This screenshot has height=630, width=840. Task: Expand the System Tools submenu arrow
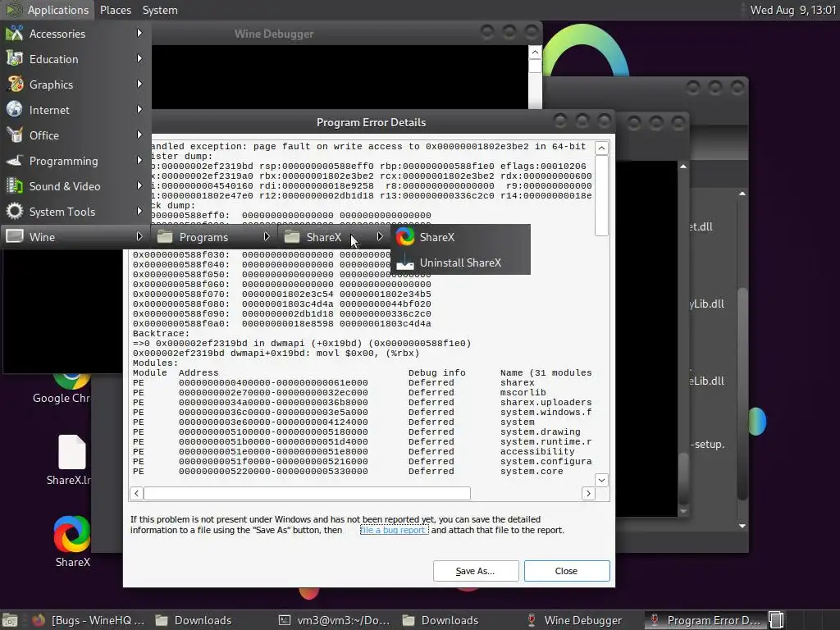(x=139, y=211)
